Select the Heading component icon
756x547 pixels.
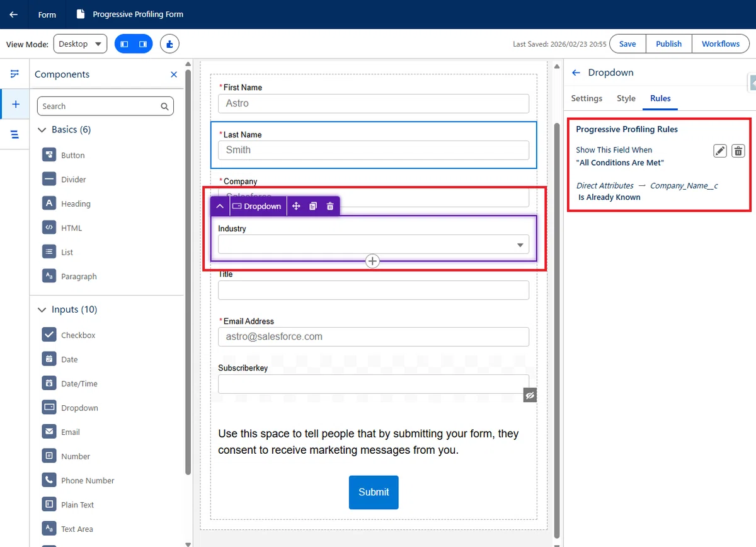49,203
